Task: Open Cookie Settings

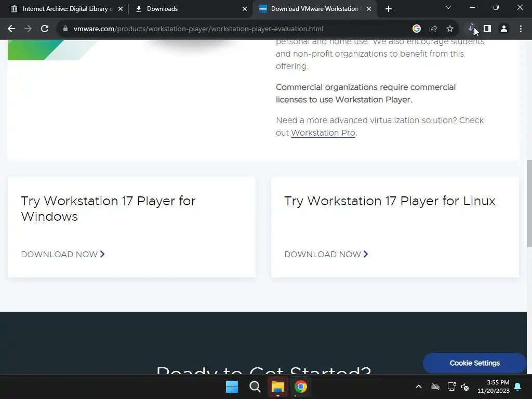Action: [x=474, y=363]
